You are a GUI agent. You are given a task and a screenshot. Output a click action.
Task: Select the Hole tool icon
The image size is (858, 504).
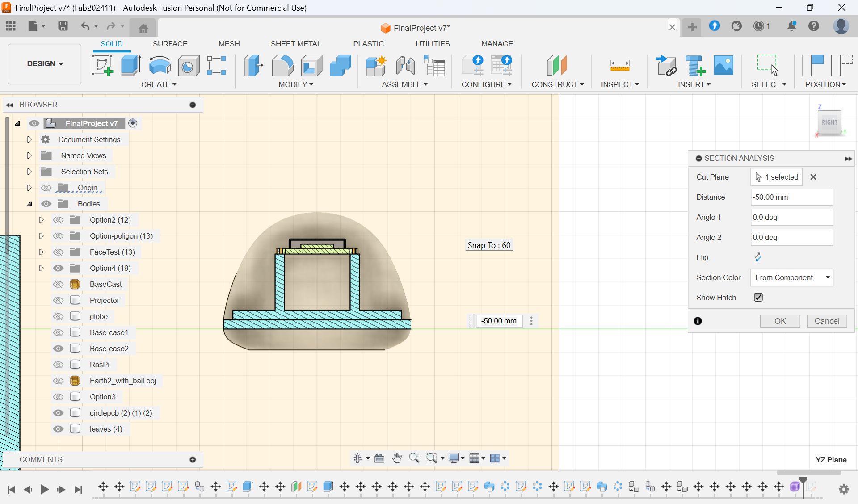189,66
